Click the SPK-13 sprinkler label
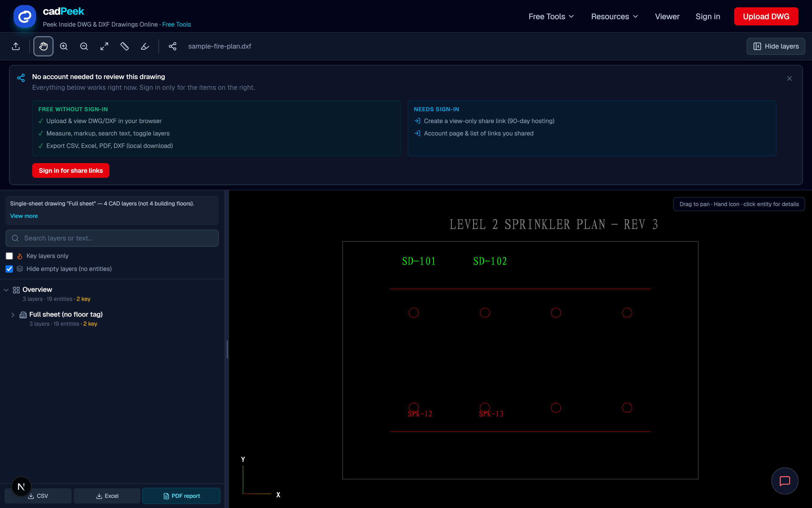 (491, 414)
